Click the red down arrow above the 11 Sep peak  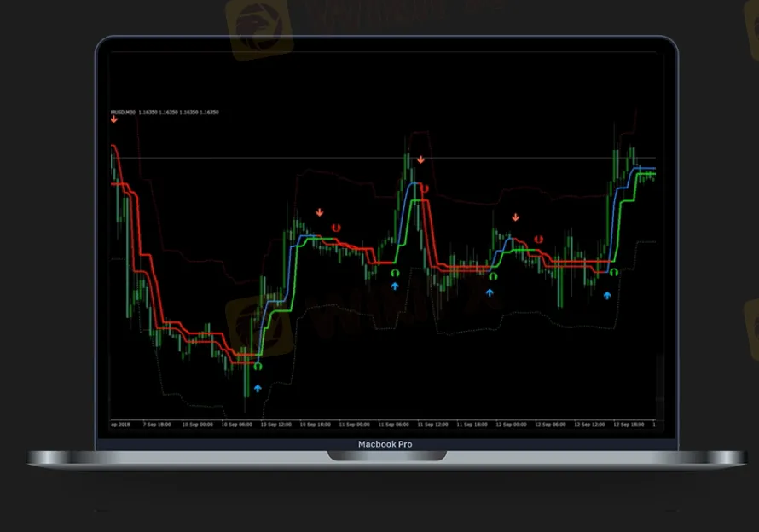point(420,158)
